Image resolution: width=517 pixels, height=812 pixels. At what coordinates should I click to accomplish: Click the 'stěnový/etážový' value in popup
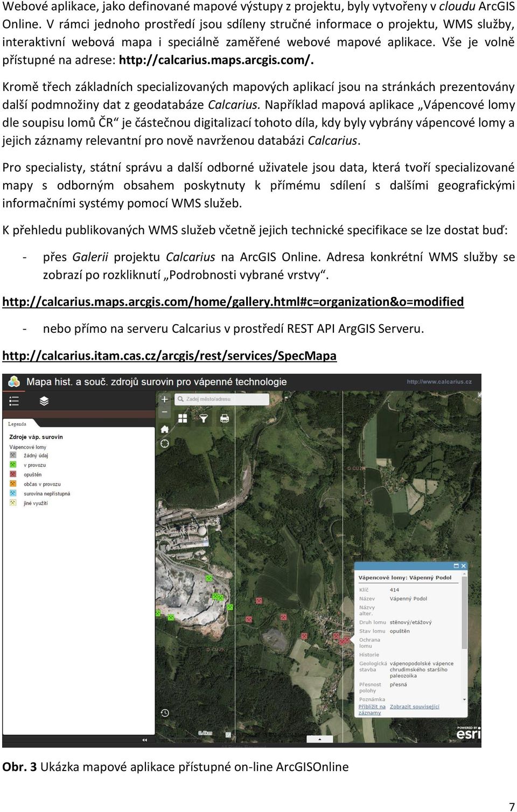[411, 622]
